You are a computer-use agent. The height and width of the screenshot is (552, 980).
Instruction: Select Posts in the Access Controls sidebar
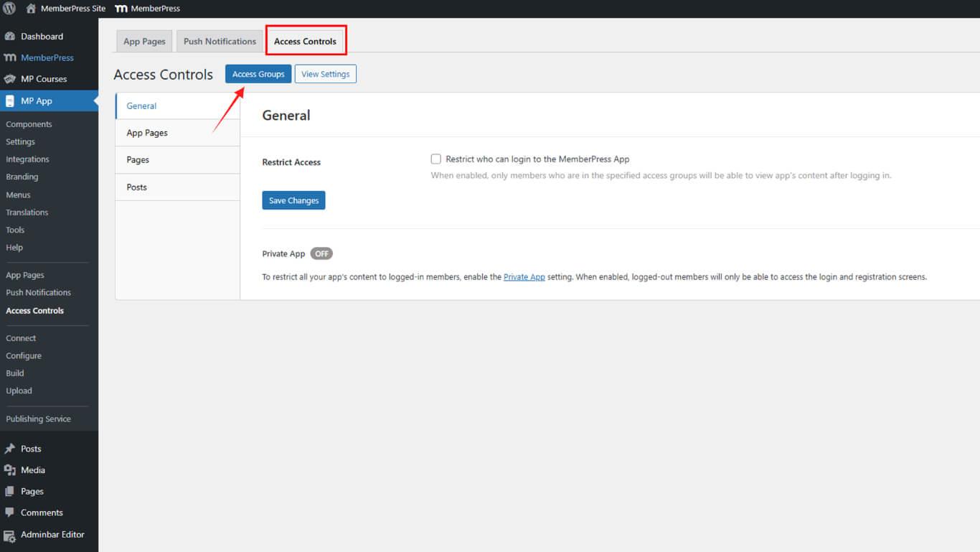137,187
